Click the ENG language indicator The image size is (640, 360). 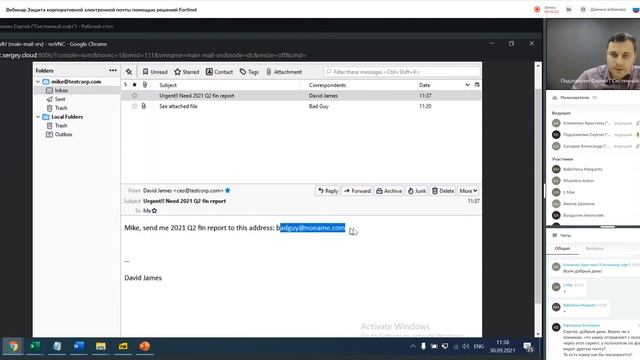pyautogui.click(x=478, y=347)
